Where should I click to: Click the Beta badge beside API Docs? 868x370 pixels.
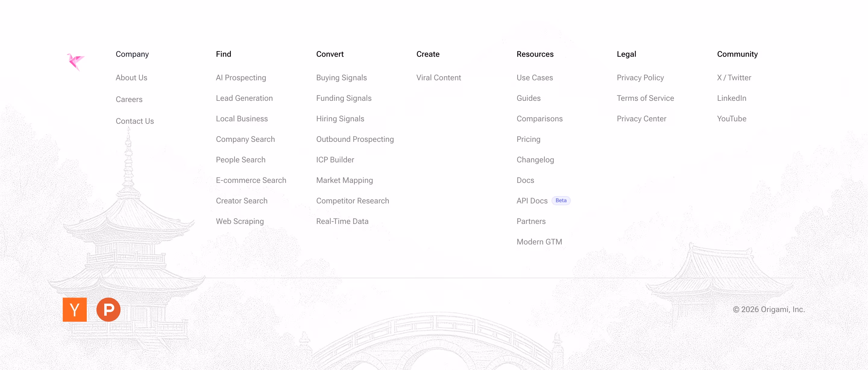(561, 200)
